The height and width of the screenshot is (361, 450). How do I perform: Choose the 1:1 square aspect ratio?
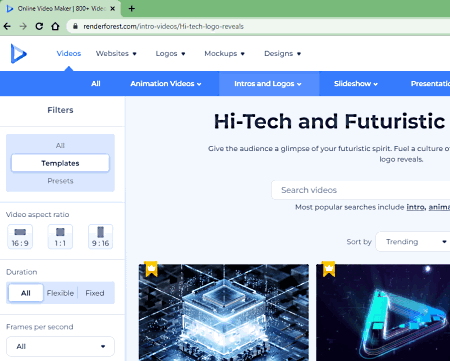coord(60,237)
